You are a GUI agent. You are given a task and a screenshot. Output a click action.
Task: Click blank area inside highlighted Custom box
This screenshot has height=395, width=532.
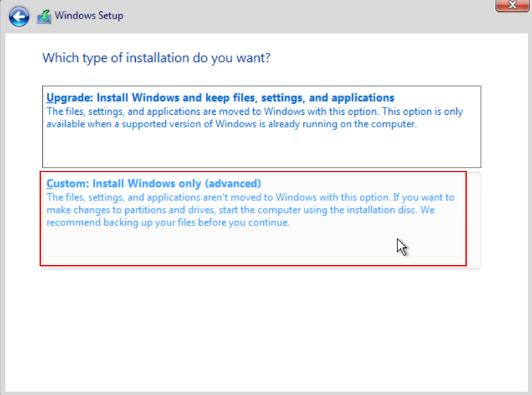pos(217,247)
